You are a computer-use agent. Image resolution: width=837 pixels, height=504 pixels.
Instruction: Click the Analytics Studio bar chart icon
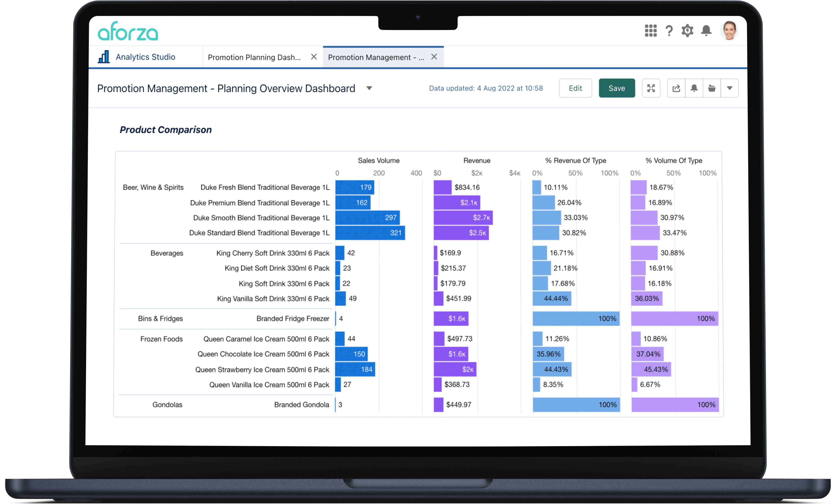tap(104, 57)
